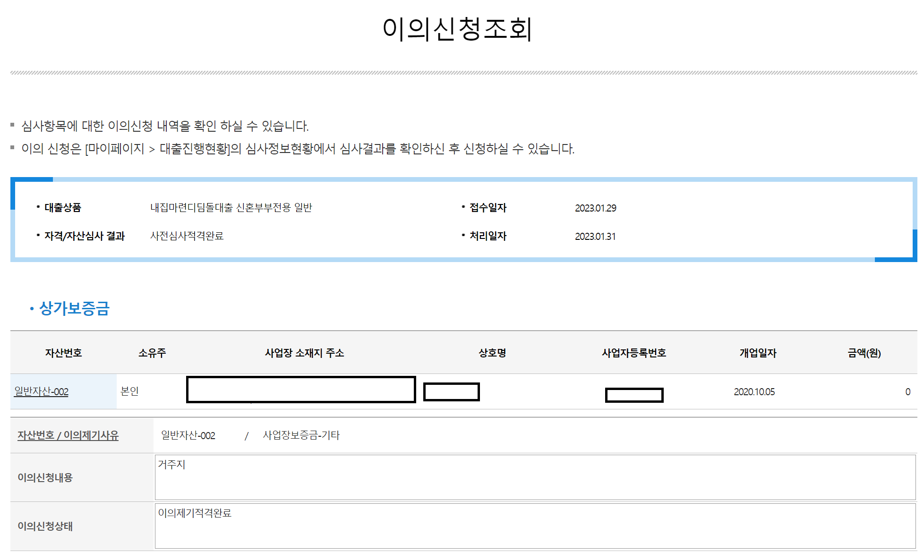Click the 본인 owner cell

click(129, 391)
